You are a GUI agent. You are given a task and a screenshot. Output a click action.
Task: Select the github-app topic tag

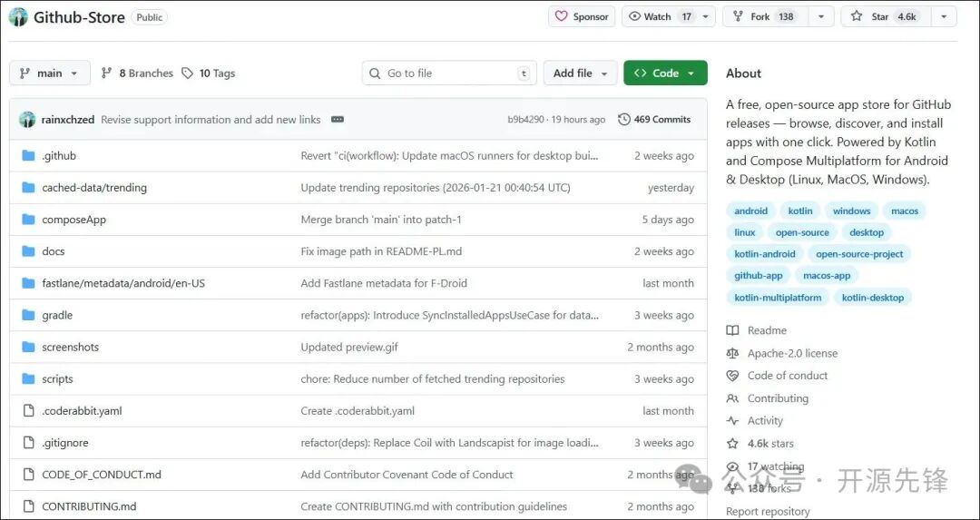pyautogui.click(x=758, y=275)
